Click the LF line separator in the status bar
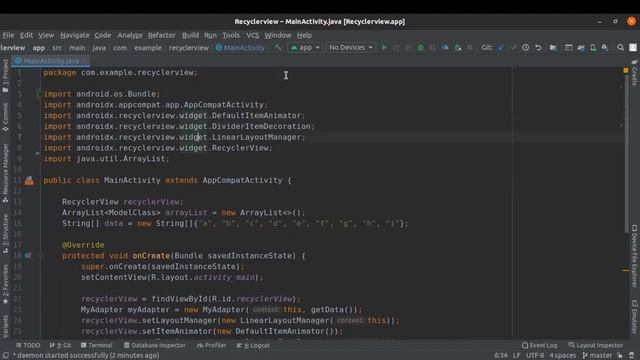The width and height of the screenshot is (640, 360). pyautogui.click(x=516, y=356)
